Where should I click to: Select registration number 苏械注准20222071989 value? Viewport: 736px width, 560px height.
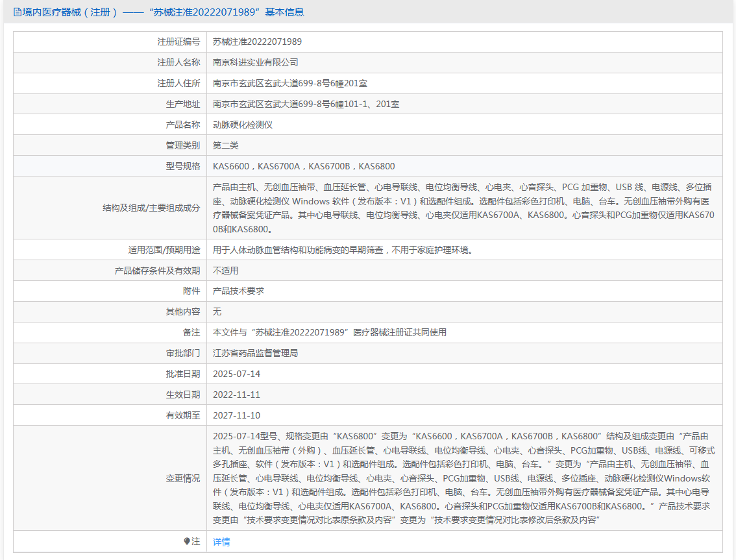tap(257, 42)
